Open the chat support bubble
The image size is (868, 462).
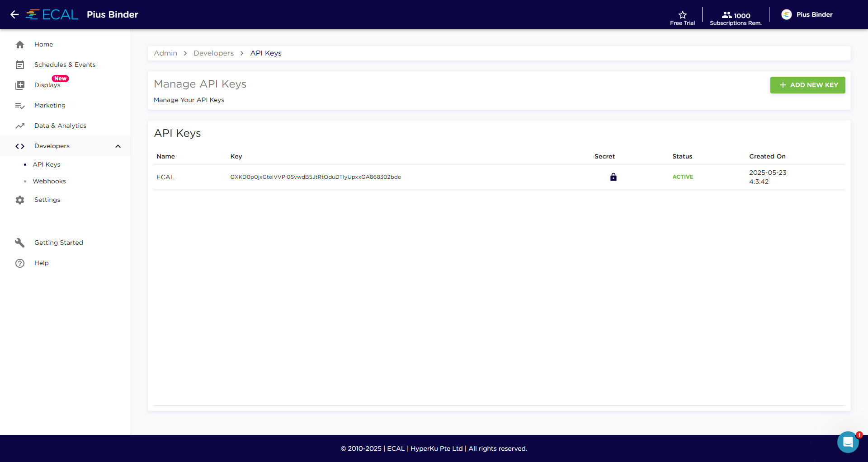coord(848,442)
